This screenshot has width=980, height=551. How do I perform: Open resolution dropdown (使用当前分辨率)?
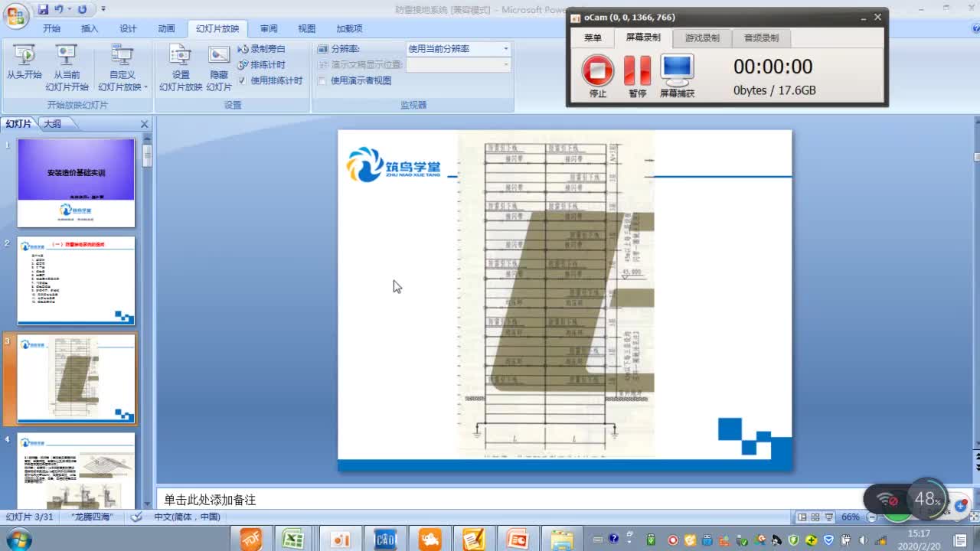tap(505, 48)
